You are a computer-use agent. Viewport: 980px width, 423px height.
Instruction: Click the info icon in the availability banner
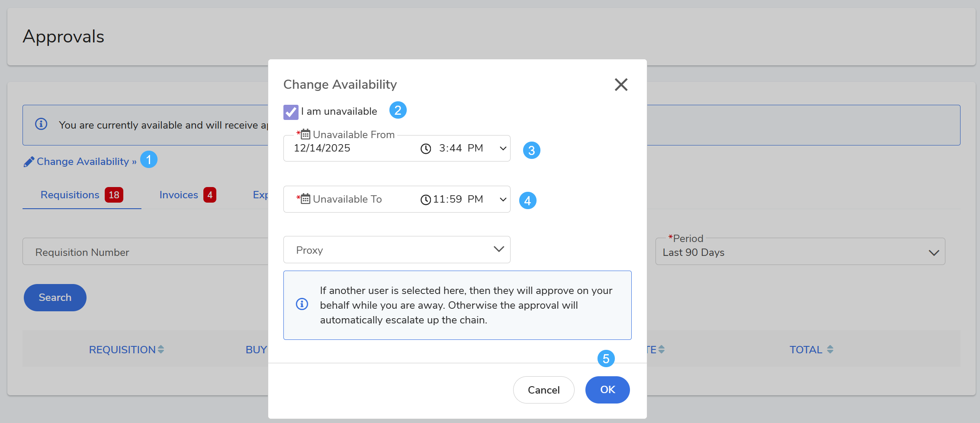(41, 124)
